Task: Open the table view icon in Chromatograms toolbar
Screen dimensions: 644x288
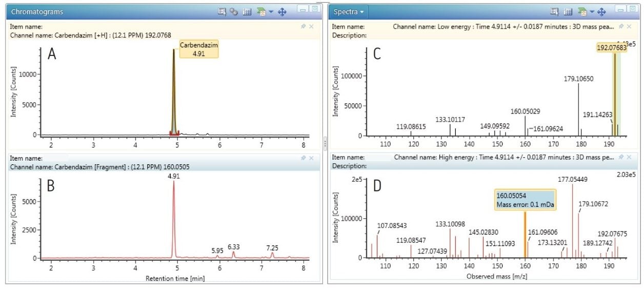Action: 247,11
